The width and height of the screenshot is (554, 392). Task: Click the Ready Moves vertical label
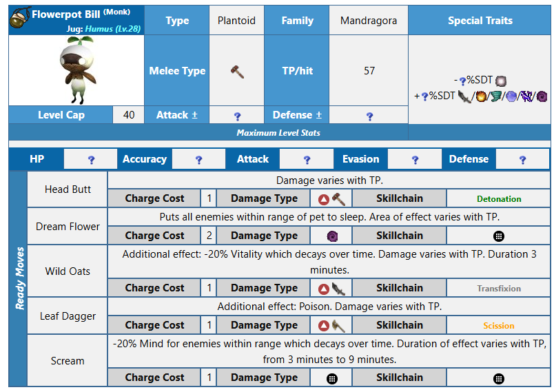pos(19,278)
